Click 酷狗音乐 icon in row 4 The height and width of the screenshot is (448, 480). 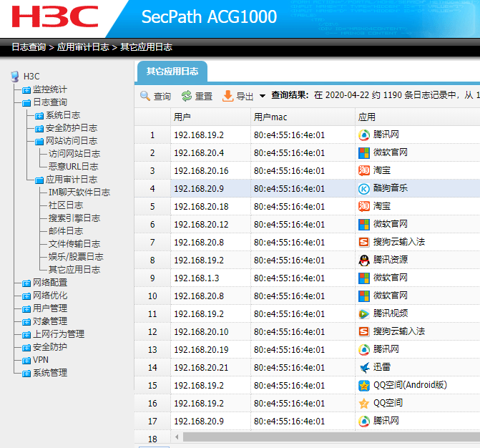click(x=364, y=189)
